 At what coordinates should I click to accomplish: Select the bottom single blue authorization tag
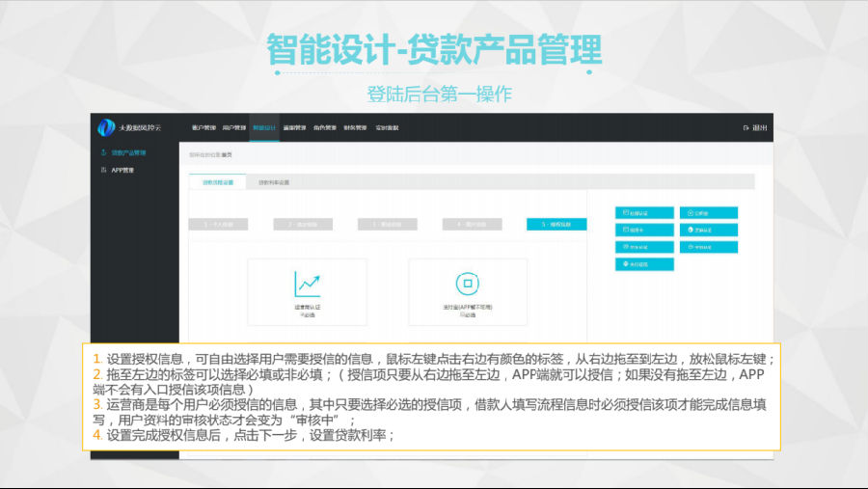click(644, 263)
